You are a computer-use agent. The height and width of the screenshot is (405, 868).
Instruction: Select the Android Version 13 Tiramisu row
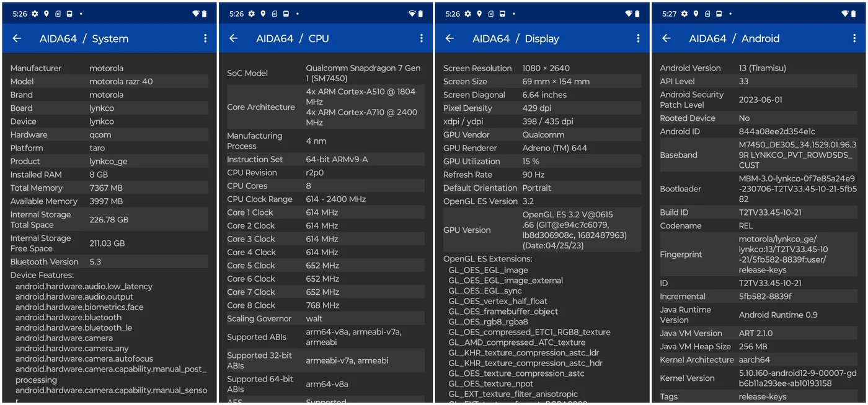758,68
